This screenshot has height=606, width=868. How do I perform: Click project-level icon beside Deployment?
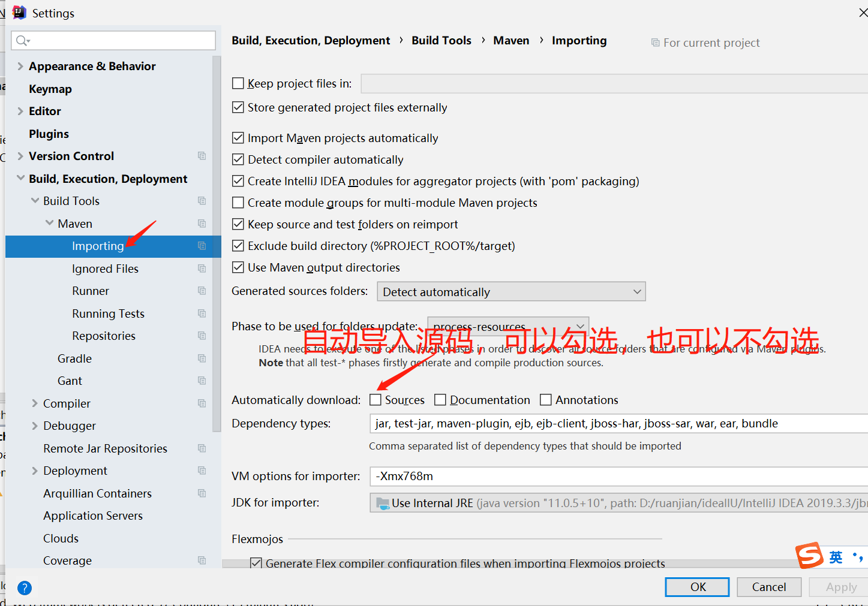point(202,471)
